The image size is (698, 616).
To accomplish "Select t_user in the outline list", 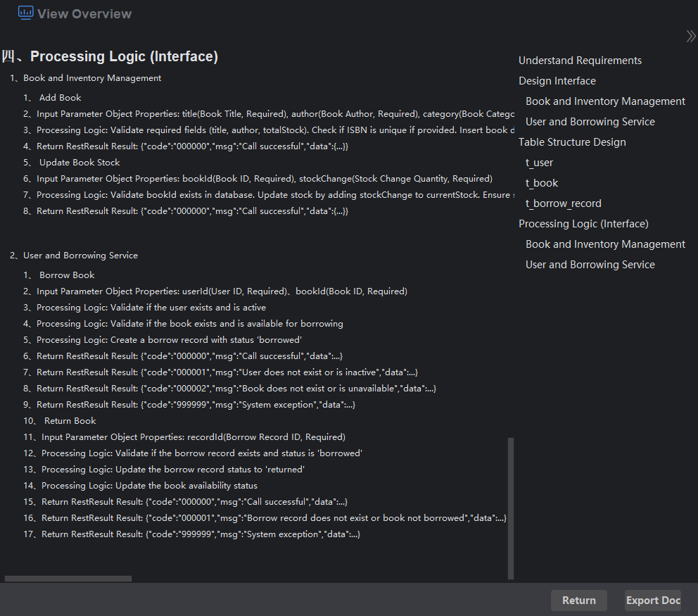I will (539, 163).
